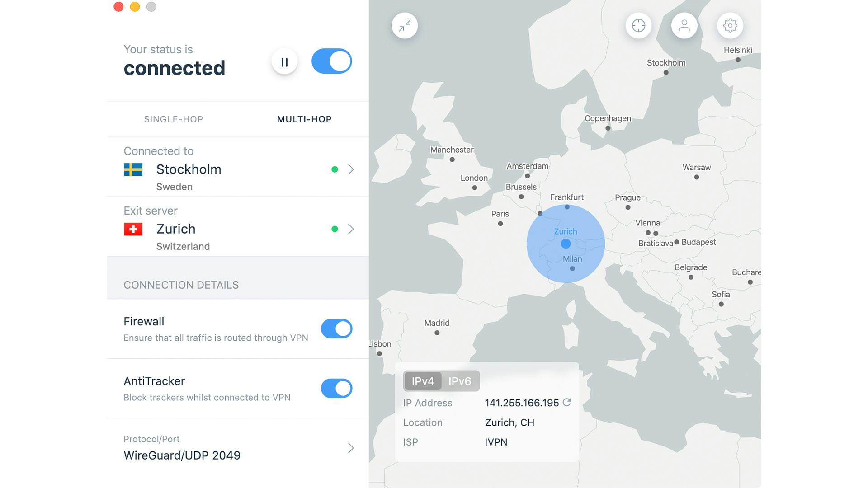Turn off the main VPN connection switch
Screen dimensions: 868x488
click(331, 61)
